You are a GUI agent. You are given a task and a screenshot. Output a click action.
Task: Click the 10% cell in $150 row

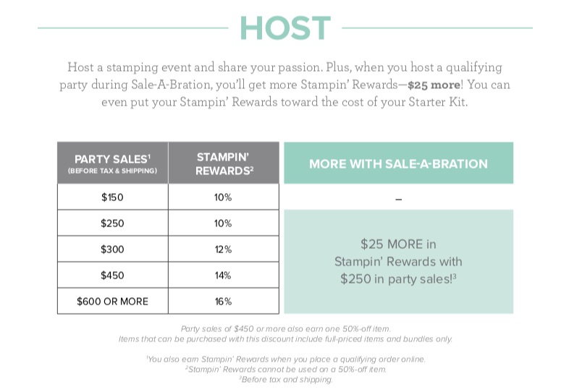(224, 197)
